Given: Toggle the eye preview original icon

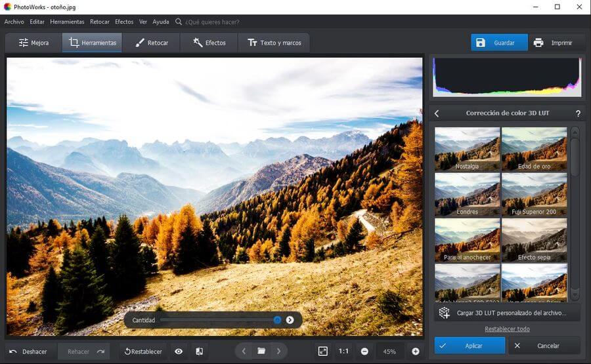Looking at the screenshot, I should (179, 352).
